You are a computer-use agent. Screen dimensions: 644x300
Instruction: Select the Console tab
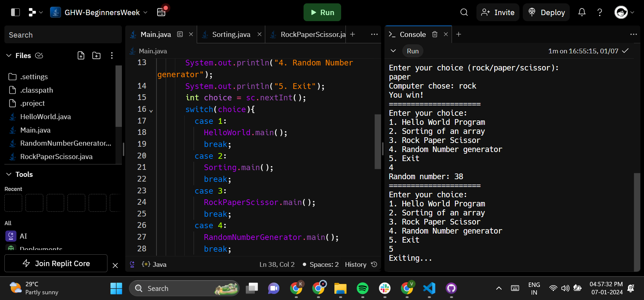(412, 34)
